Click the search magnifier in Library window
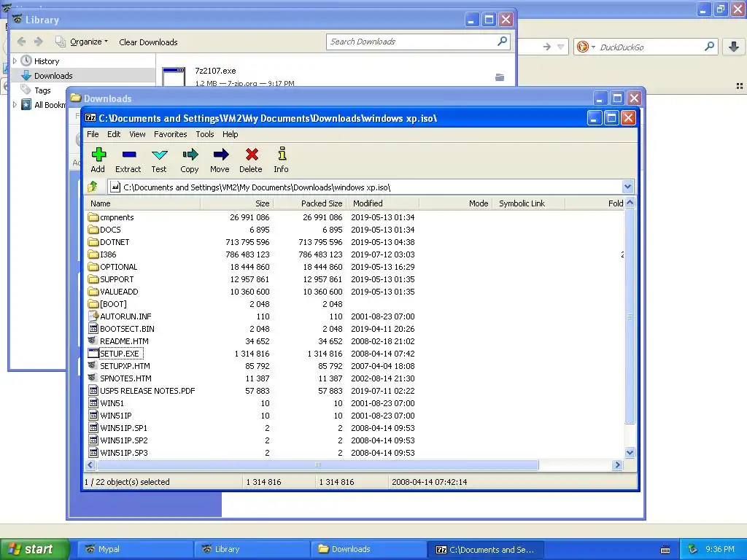Image resolution: width=747 pixels, height=560 pixels. click(502, 42)
